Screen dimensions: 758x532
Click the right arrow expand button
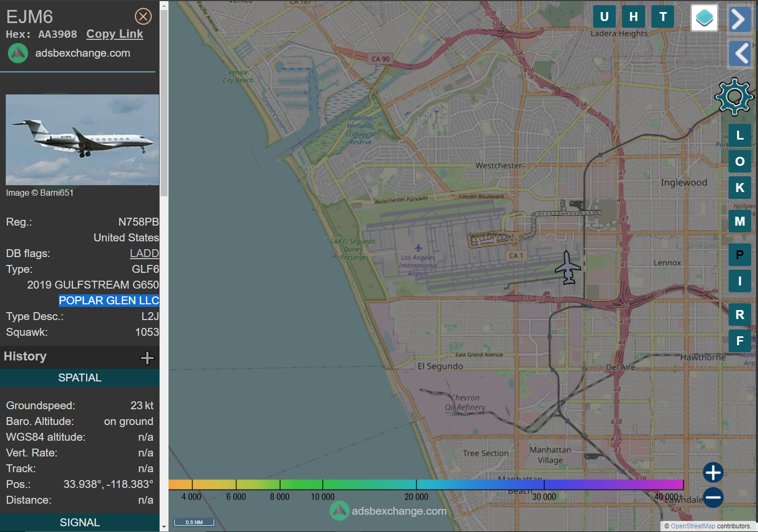(740, 19)
